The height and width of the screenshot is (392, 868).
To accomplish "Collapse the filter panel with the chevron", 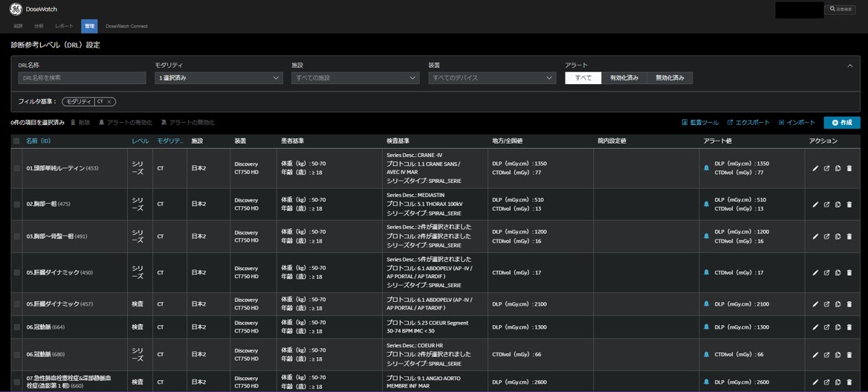I will pos(850,66).
